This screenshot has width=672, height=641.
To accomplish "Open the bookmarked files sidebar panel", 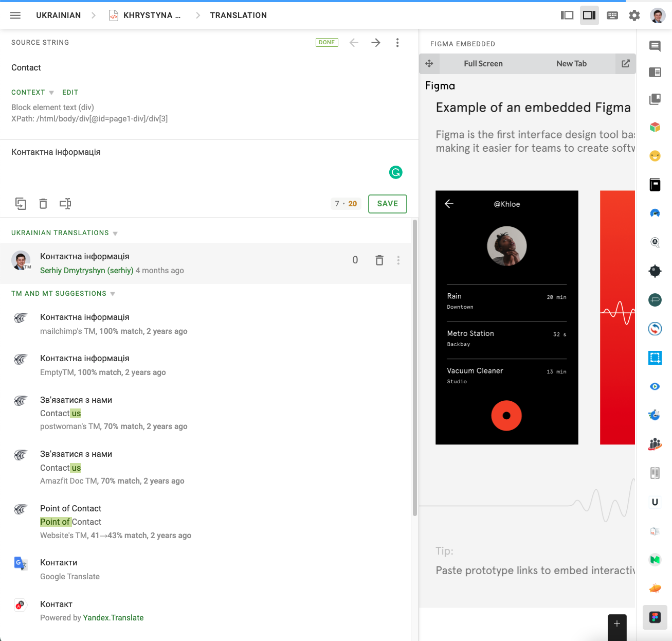I will pyautogui.click(x=655, y=99).
